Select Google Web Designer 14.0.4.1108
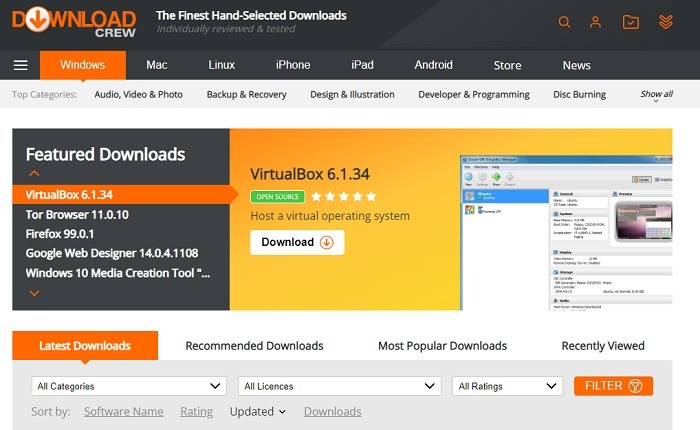The height and width of the screenshot is (430, 700). (x=112, y=253)
